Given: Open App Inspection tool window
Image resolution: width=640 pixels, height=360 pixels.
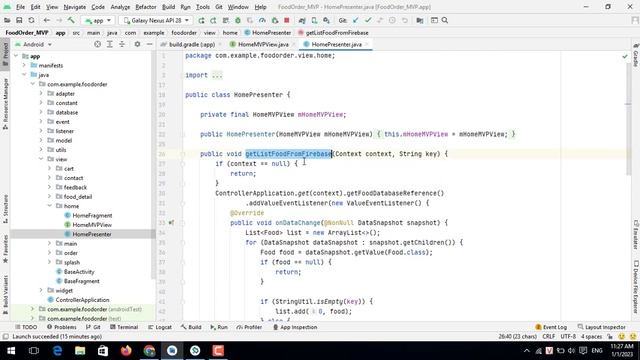Looking at the screenshot, I should click(295, 327).
